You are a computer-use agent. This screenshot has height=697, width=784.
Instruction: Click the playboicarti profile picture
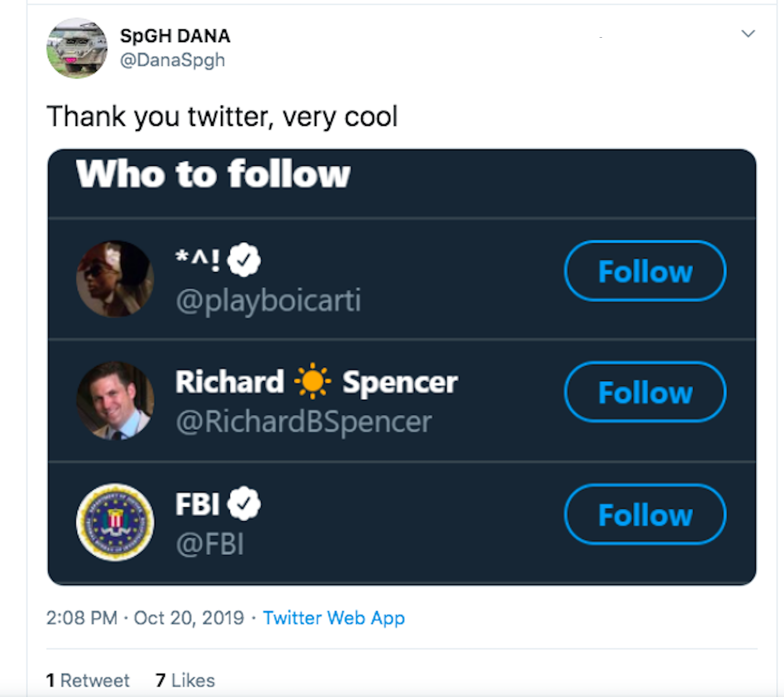point(115,279)
